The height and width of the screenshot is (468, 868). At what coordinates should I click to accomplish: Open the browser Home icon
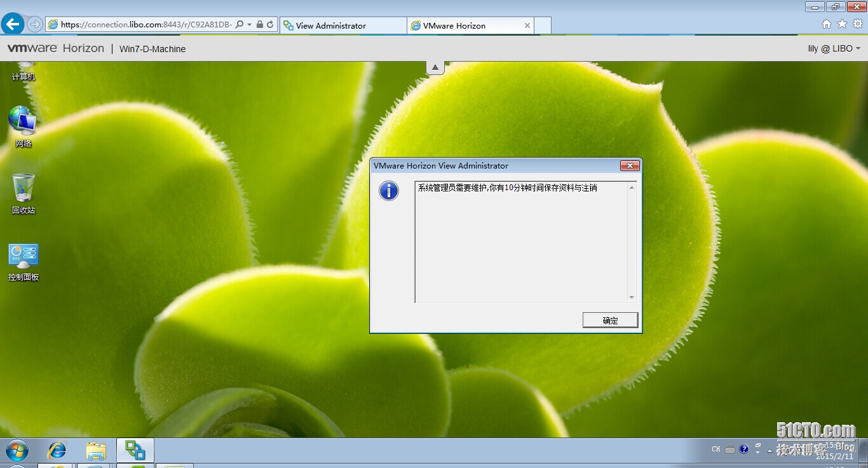827,24
